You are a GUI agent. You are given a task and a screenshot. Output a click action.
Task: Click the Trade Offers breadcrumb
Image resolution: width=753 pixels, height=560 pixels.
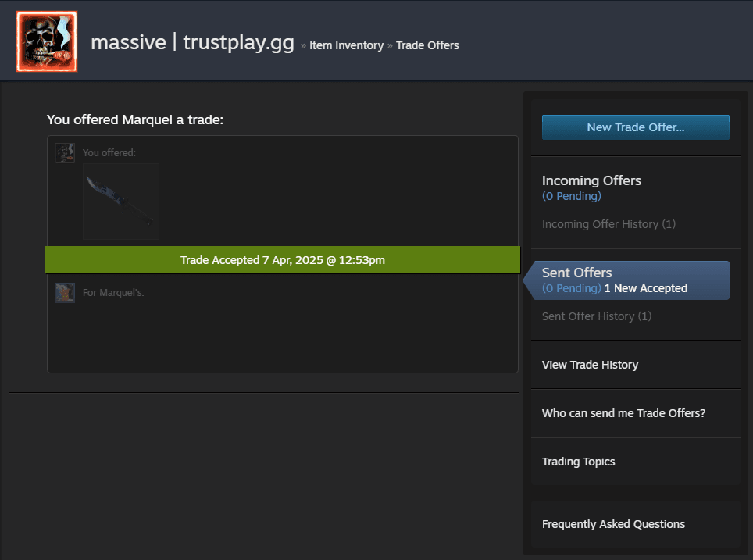click(427, 45)
